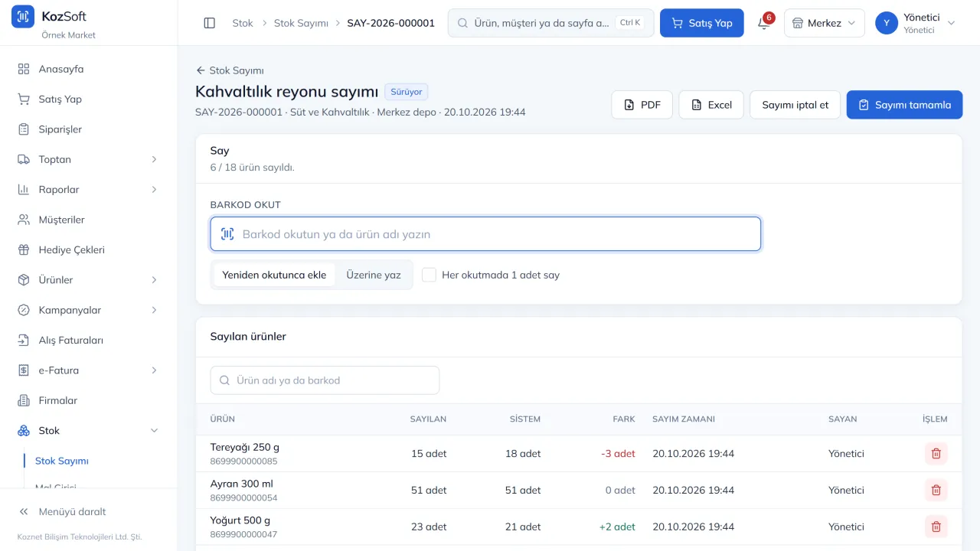Screen dimensions: 980x551
Task: Go to Stok breadcrumb
Action: (243, 23)
